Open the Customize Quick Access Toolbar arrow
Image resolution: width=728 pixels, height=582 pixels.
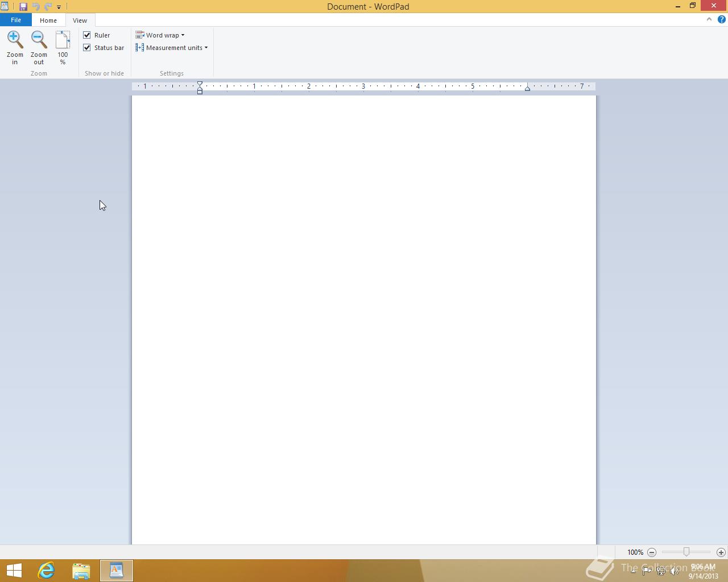(59, 7)
